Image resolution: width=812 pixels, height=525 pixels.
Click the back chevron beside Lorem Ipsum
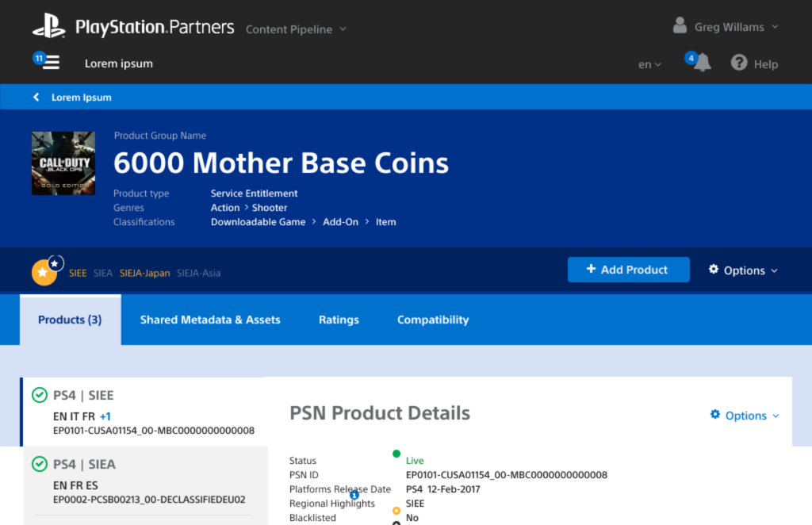(x=36, y=97)
